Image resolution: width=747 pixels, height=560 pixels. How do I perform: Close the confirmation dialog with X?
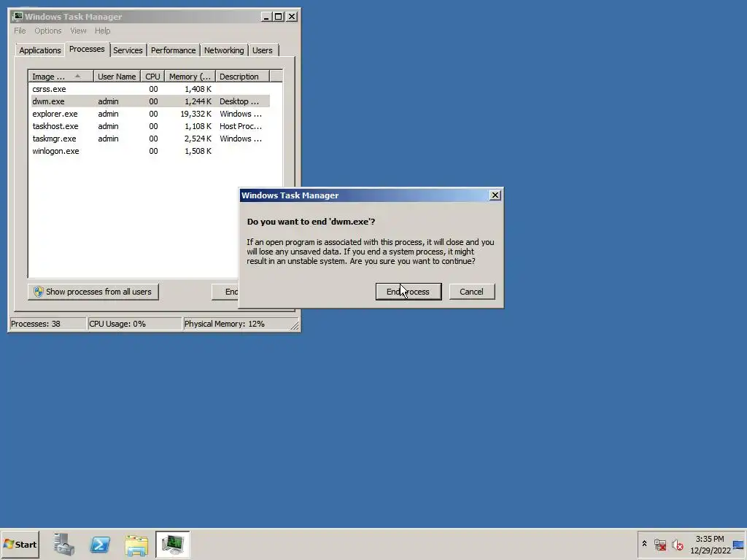click(x=495, y=195)
